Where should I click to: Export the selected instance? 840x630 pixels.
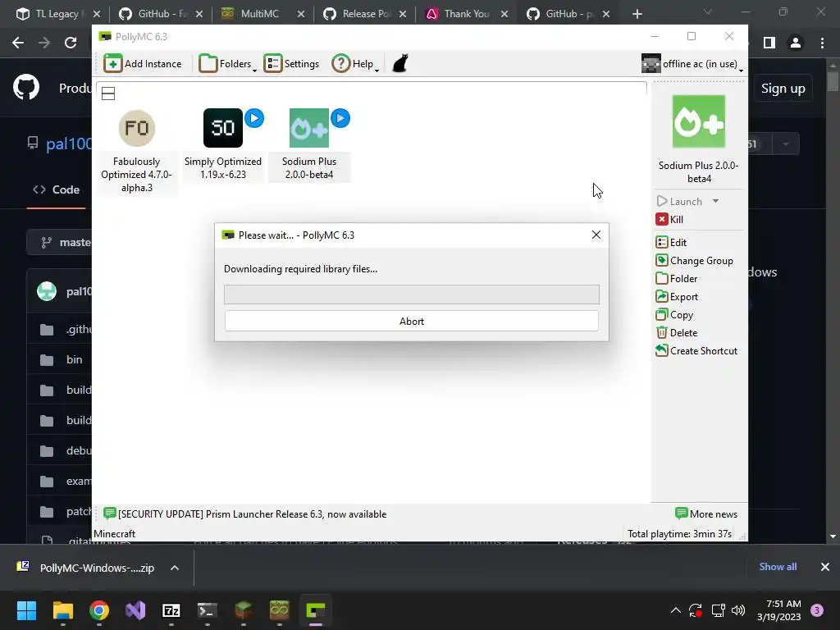tap(677, 297)
